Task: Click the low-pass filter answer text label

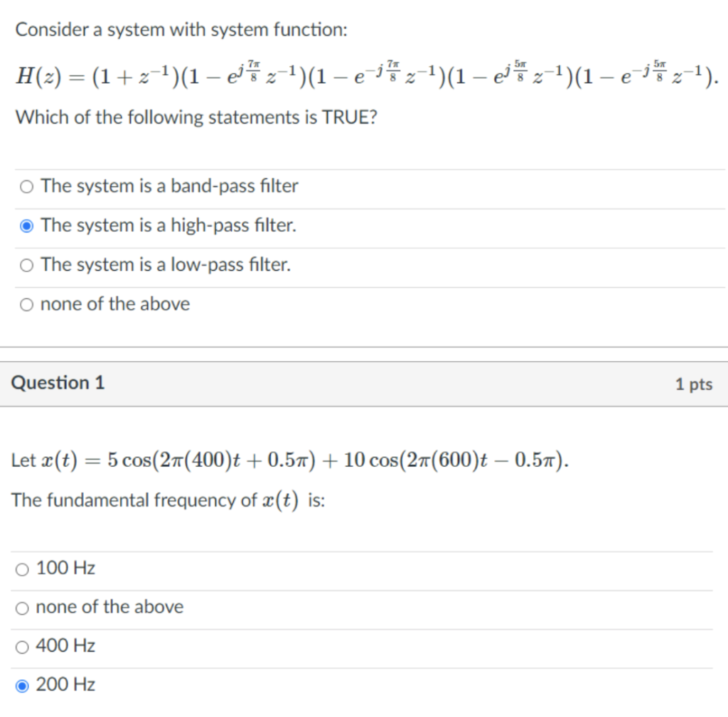Action: coord(166,264)
